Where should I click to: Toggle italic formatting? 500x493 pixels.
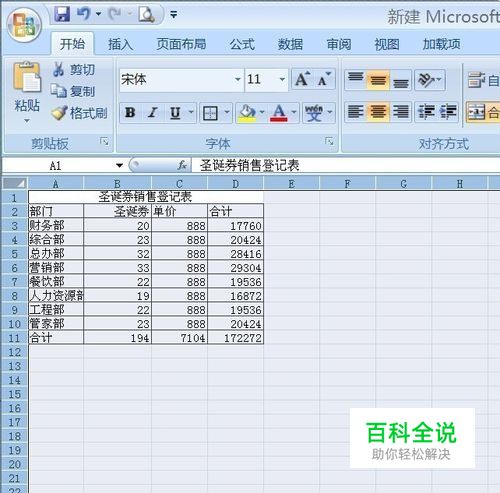point(153,113)
